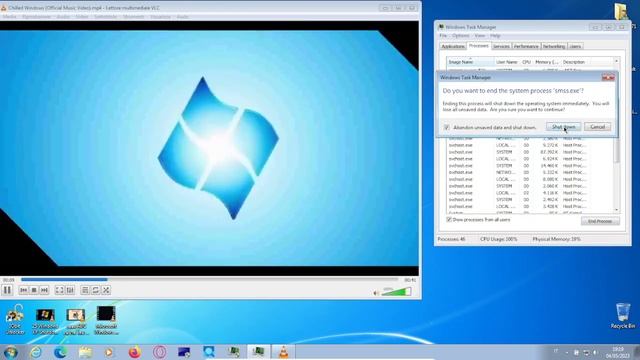
Task: Sort processes by Image Name column
Action: (470, 62)
